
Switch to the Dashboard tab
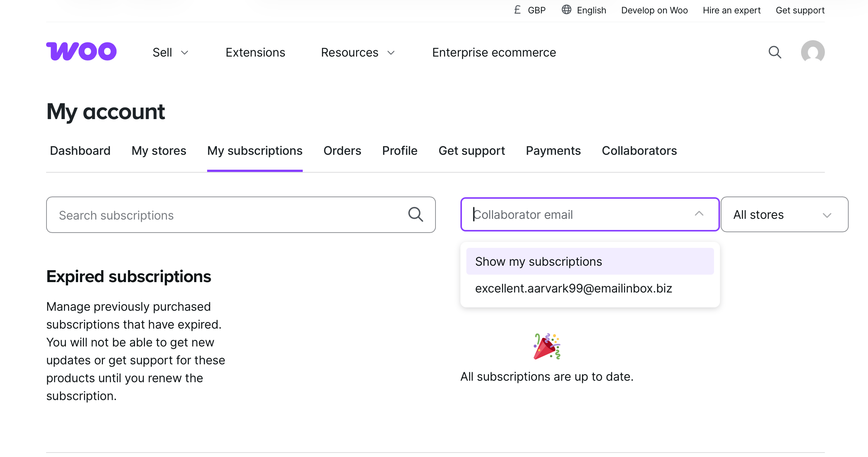pos(80,151)
